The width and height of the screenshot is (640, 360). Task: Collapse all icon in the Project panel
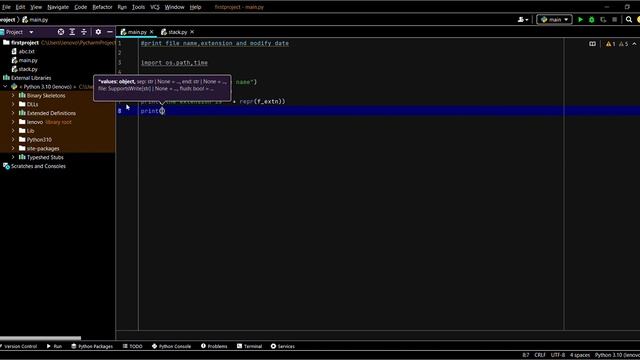[84, 32]
